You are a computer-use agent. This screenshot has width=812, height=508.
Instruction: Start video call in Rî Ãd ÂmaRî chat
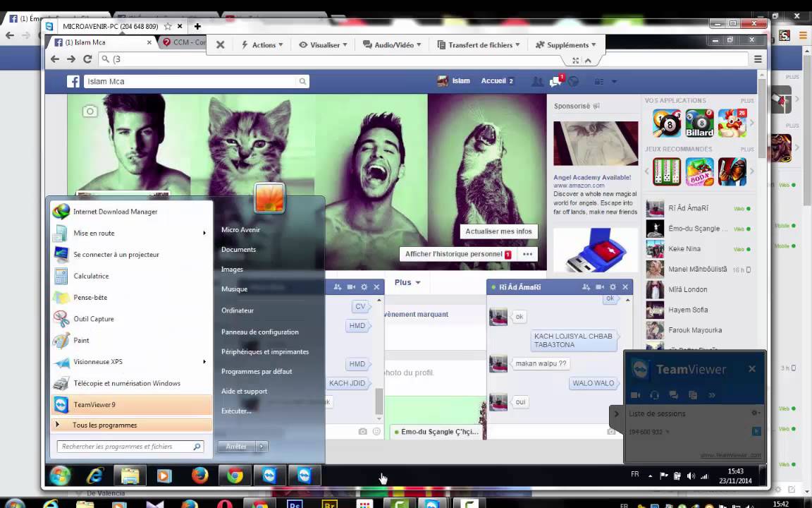(x=600, y=286)
